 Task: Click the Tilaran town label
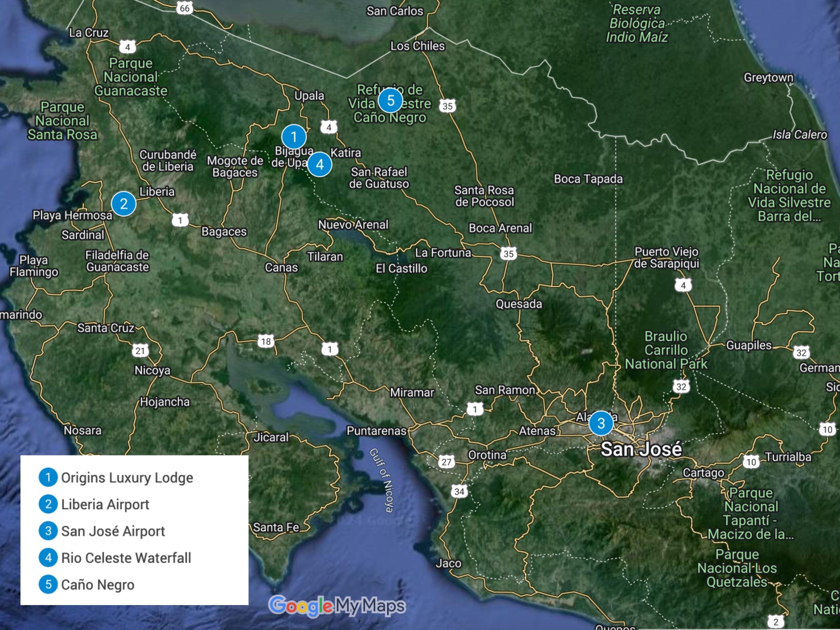coord(325,257)
